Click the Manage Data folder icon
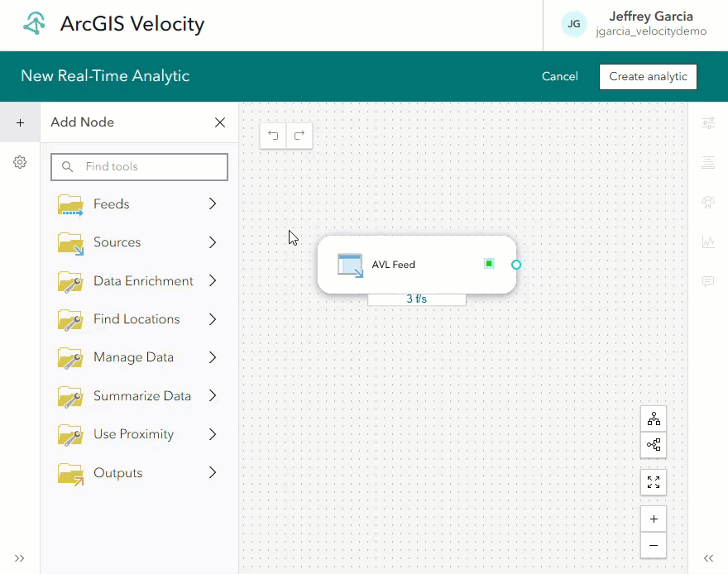 [x=70, y=358]
